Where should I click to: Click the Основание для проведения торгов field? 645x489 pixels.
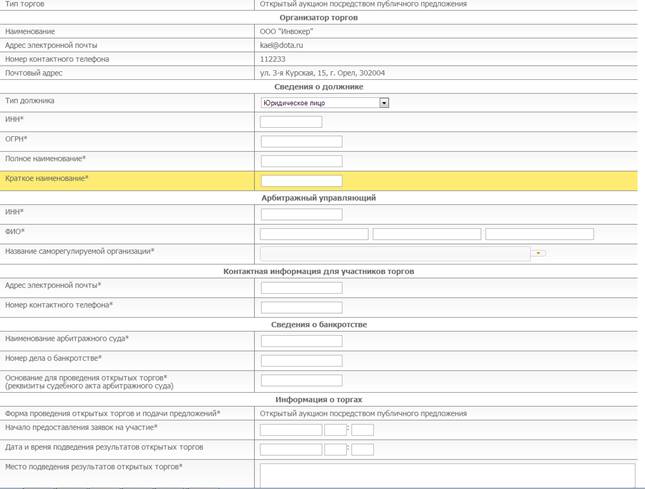tap(301, 381)
